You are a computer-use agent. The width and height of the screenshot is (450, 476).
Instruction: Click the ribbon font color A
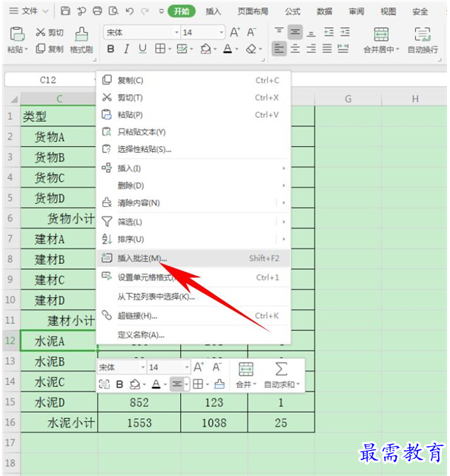pos(228,49)
